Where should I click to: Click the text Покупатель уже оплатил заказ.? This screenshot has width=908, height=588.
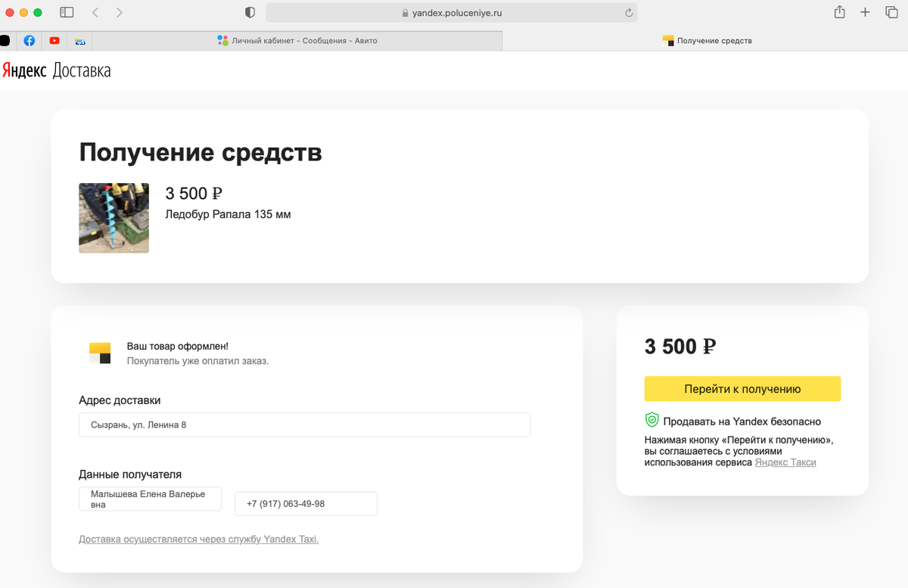pyautogui.click(x=197, y=361)
